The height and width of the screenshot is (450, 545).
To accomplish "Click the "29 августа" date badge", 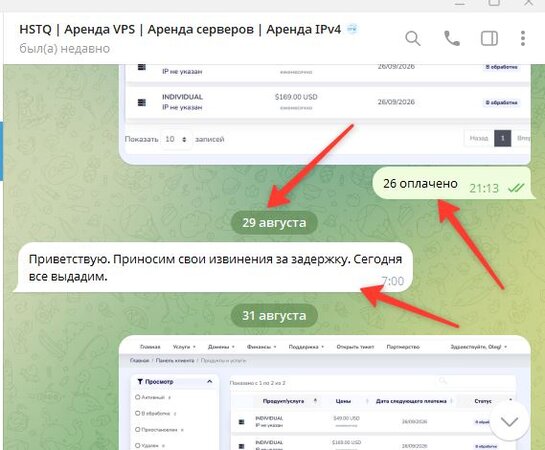I will [x=274, y=223].
